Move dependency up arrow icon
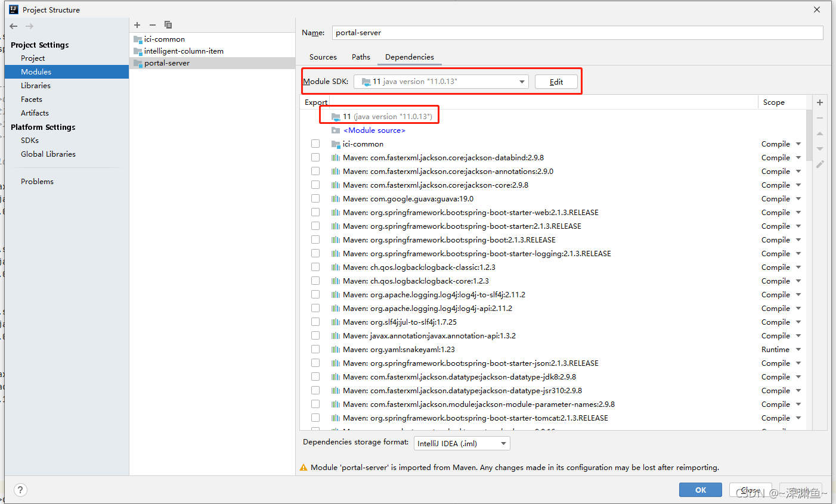Image resolution: width=836 pixels, height=504 pixels. (820, 133)
